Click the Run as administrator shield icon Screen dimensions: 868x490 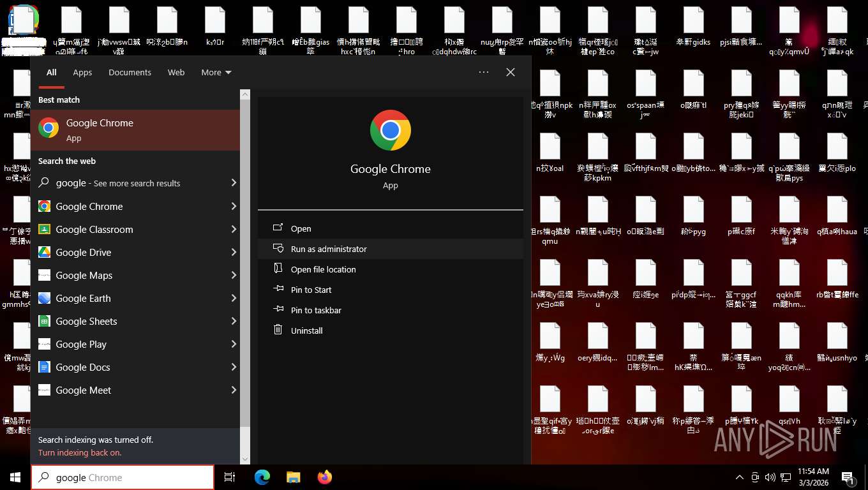point(278,248)
